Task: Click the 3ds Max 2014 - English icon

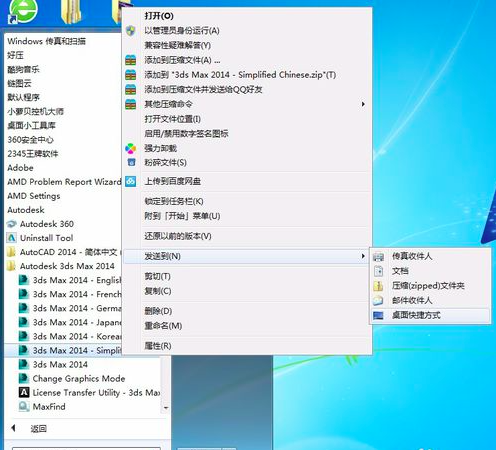Action: (23, 280)
